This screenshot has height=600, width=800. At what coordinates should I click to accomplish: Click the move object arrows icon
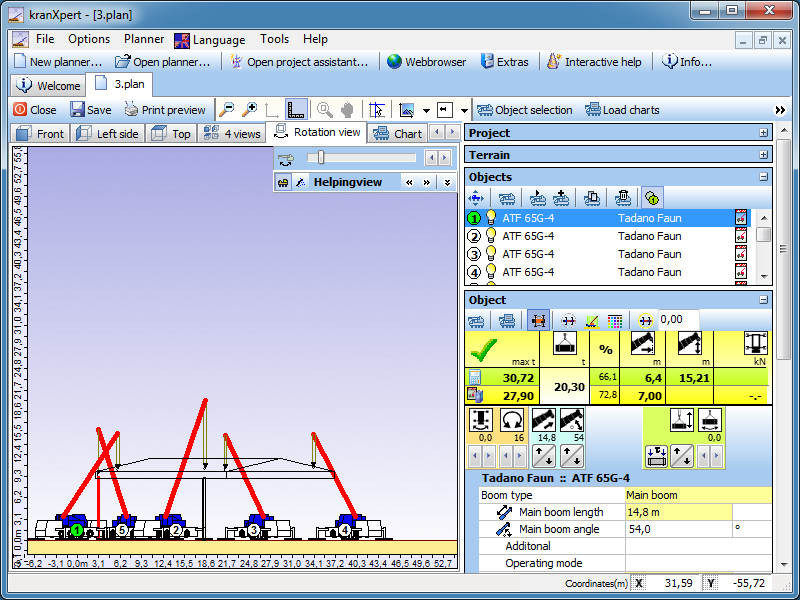(x=476, y=198)
